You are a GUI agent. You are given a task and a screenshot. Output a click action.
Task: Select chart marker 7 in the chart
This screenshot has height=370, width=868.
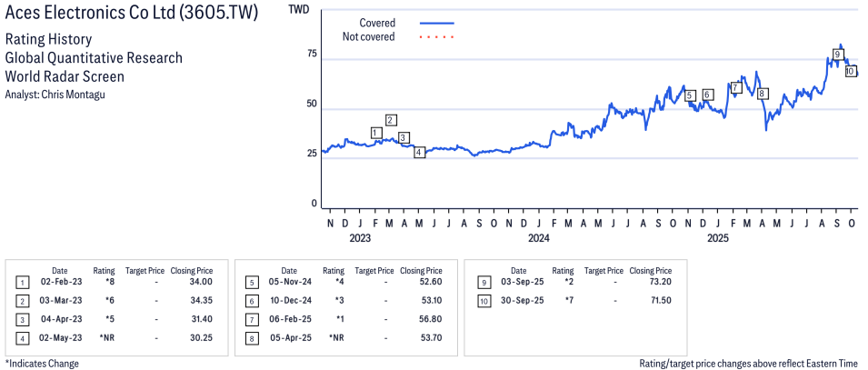735,87
